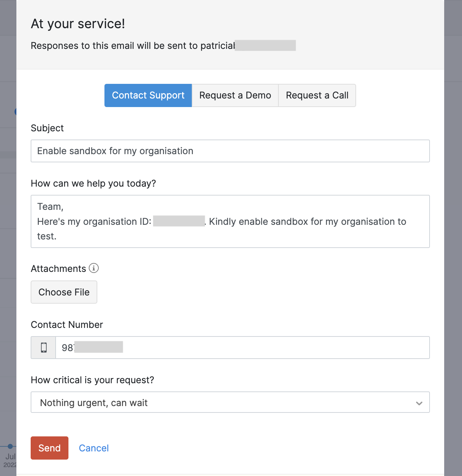
Task: Open the Request a Demo tab
Action: [235, 95]
